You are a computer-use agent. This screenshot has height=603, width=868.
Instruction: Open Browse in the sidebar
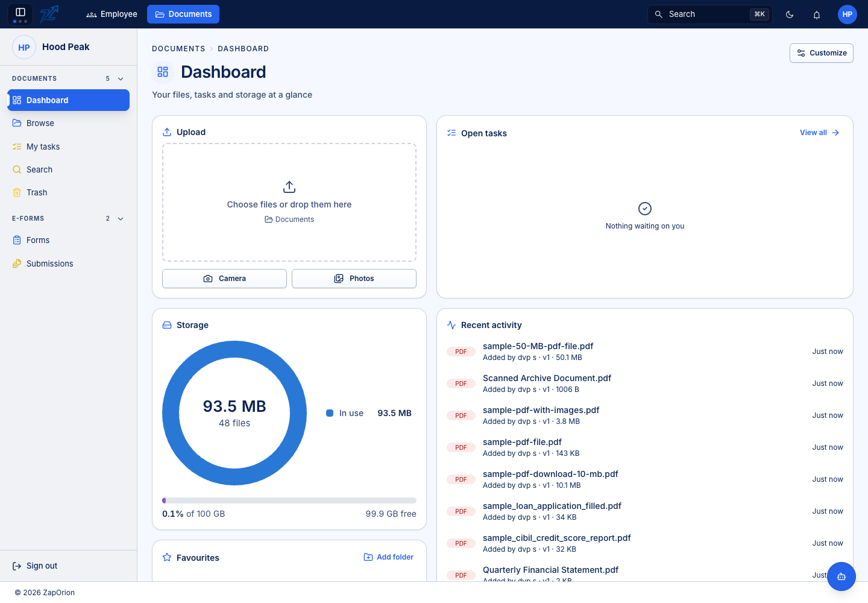pos(69,123)
